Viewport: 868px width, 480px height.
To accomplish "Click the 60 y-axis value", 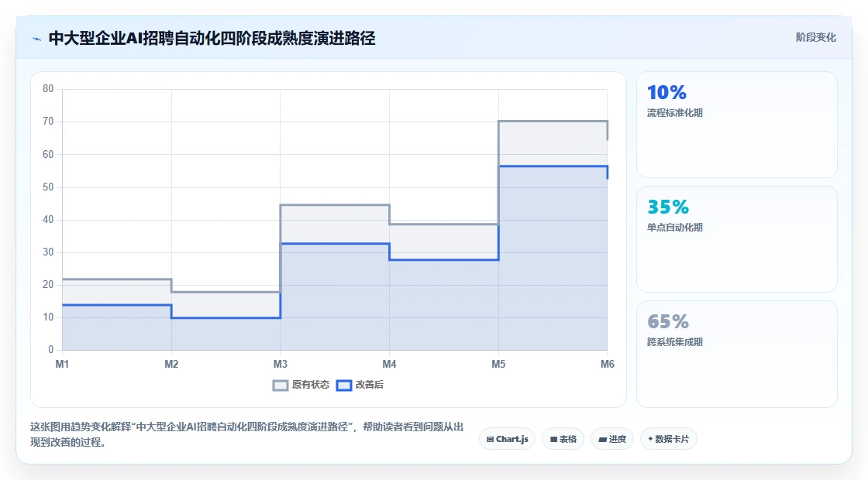I will point(48,154).
